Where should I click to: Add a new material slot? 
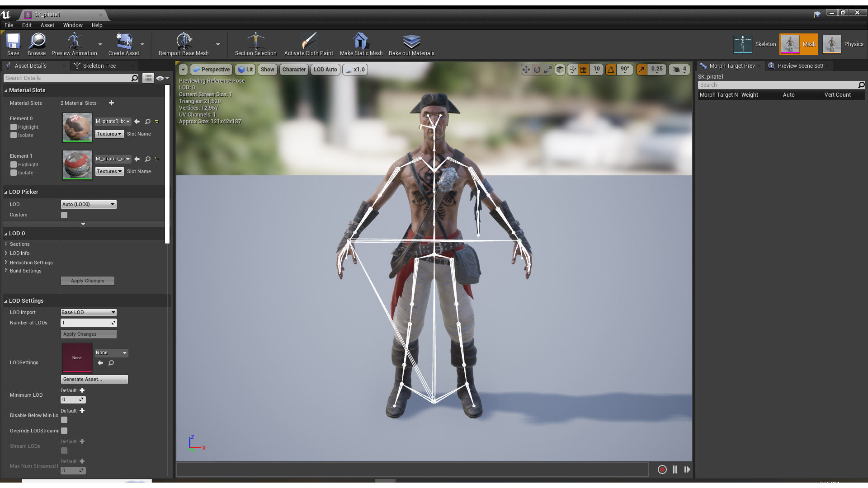point(111,103)
